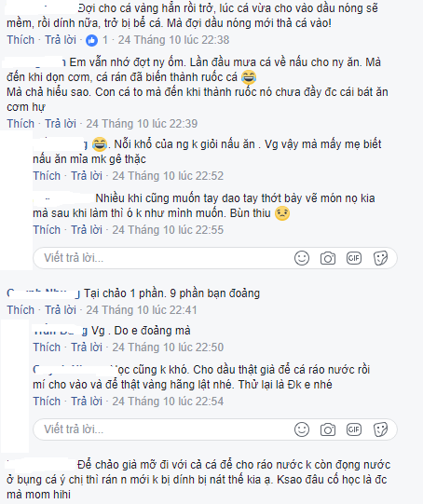This screenshot has width=423, height=504.
Task: Open timestamp 24 Tháng 10 lúc 22:50
Action: [x=168, y=347]
